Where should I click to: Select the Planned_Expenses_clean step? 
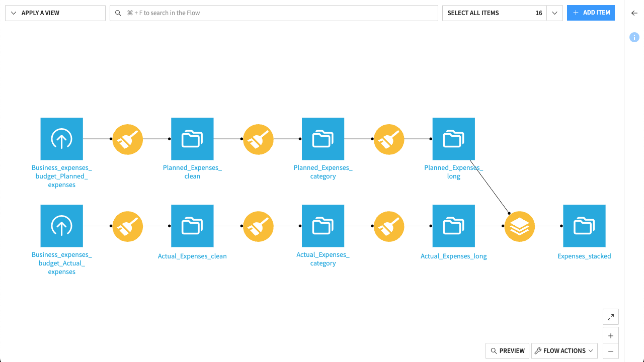point(192,139)
